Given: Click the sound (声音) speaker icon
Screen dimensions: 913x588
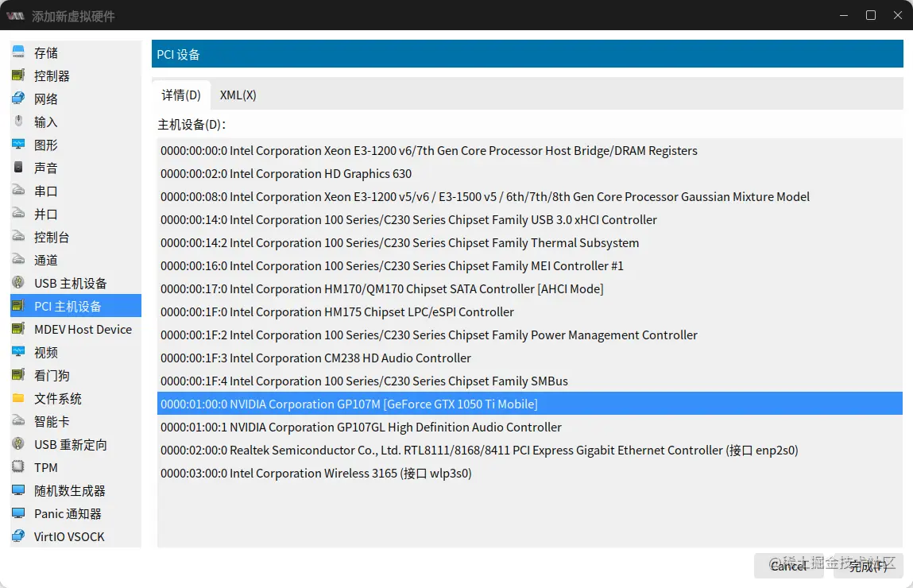Looking at the screenshot, I should [x=18, y=168].
